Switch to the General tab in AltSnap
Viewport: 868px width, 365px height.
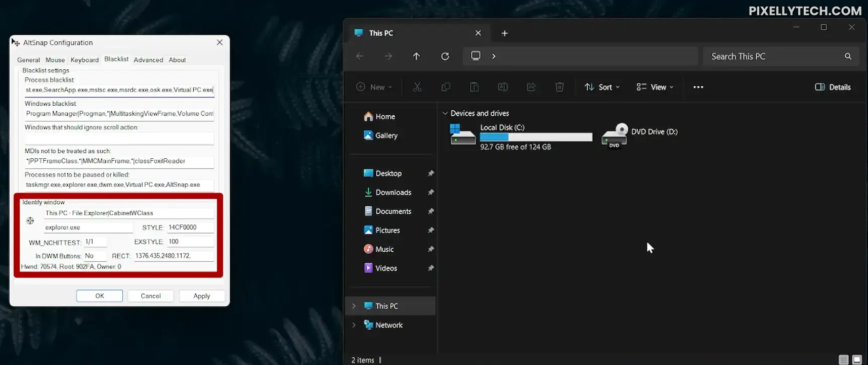28,60
